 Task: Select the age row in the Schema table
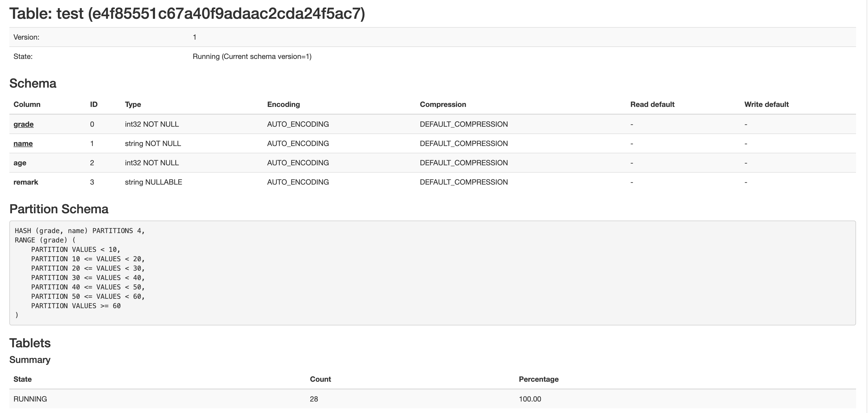pos(20,162)
